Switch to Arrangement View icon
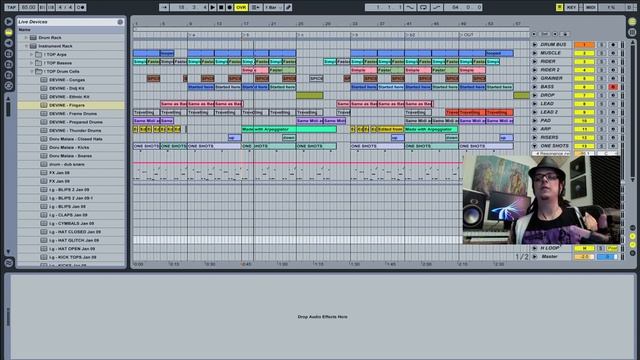This screenshot has height=360, width=640. click(632, 21)
